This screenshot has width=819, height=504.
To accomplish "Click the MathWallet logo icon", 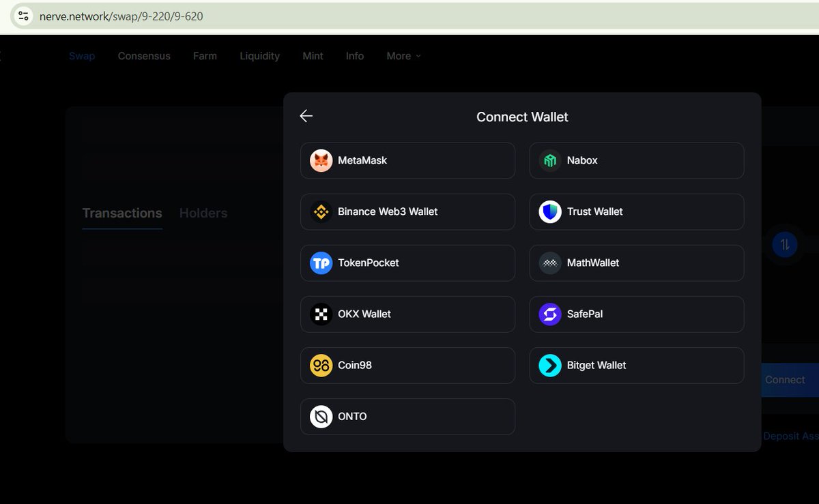I will [550, 263].
